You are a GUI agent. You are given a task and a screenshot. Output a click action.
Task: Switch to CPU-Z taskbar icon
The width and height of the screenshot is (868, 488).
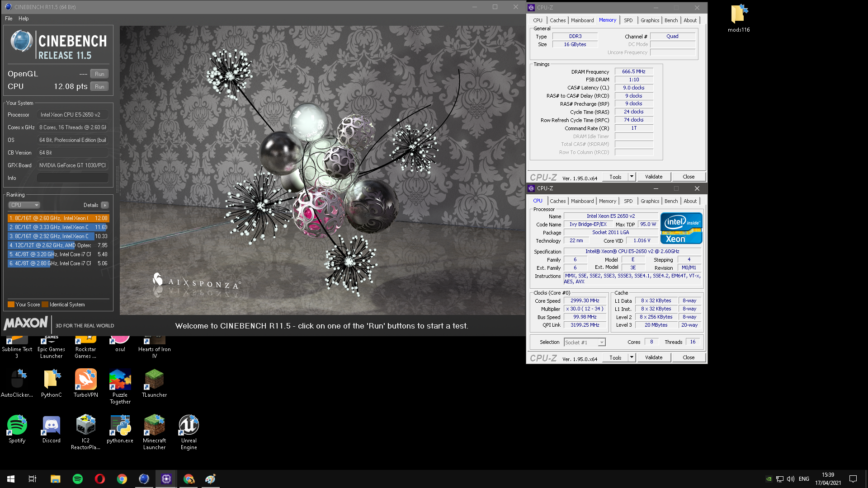166,479
